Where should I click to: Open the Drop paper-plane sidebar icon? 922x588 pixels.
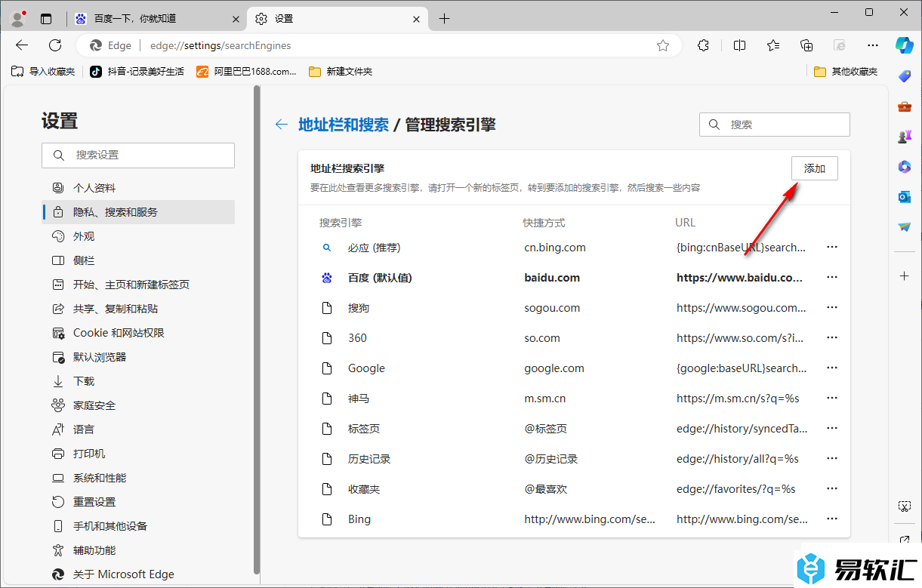point(905,227)
